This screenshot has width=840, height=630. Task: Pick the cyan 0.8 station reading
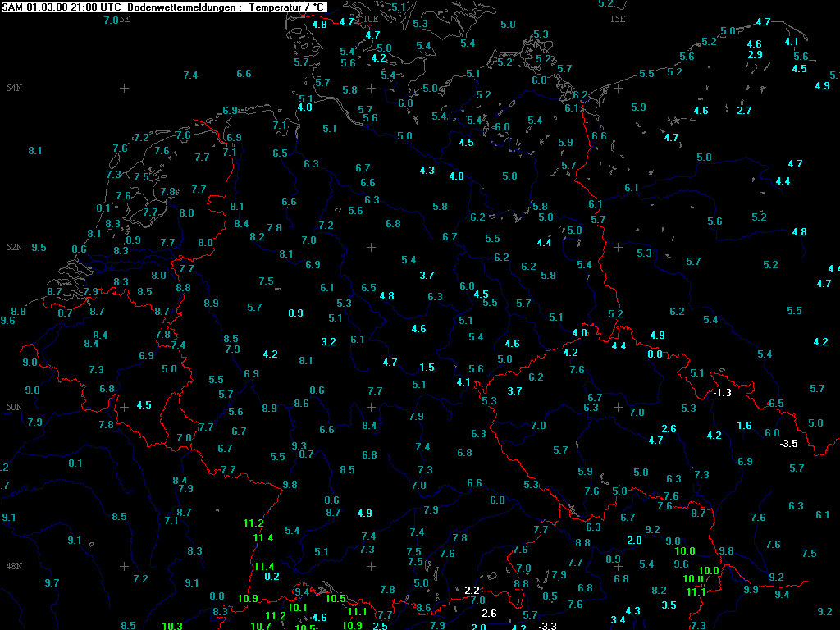655,354
